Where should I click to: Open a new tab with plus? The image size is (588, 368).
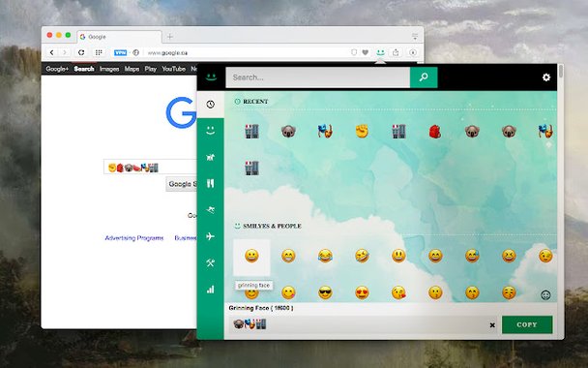click(170, 37)
